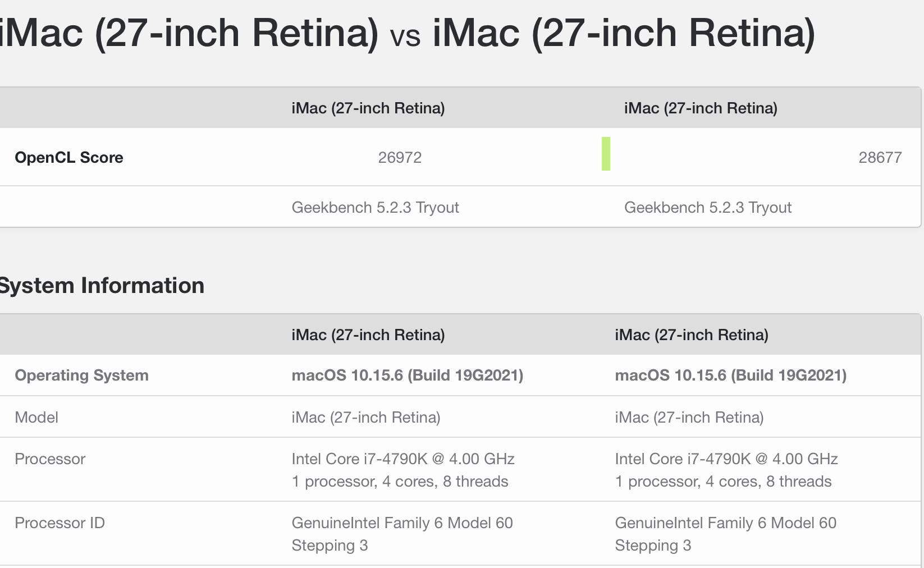Click the right macOS 10.15.6 build value
Screen dimensions: 924x568
click(x=730, y=375)
